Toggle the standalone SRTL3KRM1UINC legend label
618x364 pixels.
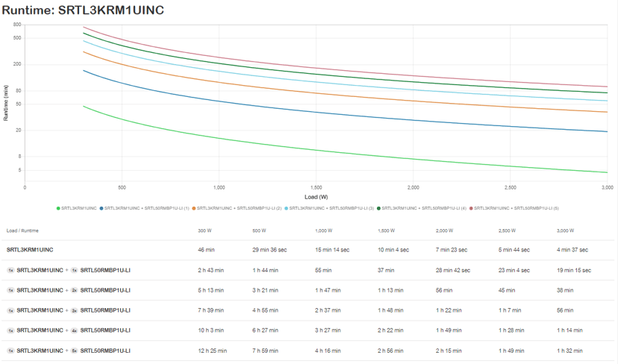coord(79,208)
